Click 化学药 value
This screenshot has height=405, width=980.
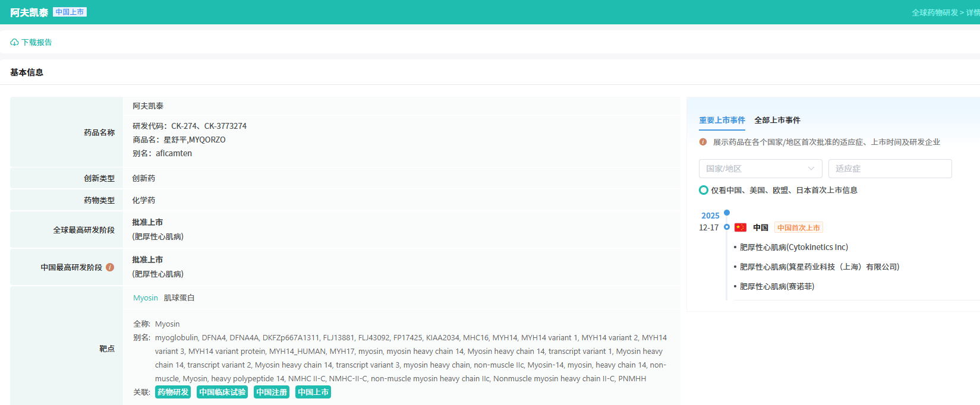pos(144,200)
